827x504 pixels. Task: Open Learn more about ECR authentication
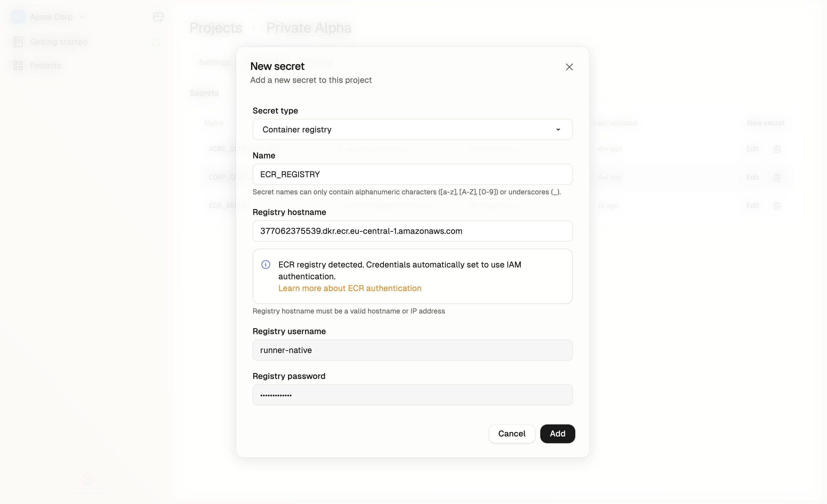pyautogui.click(x=350, y=288)
